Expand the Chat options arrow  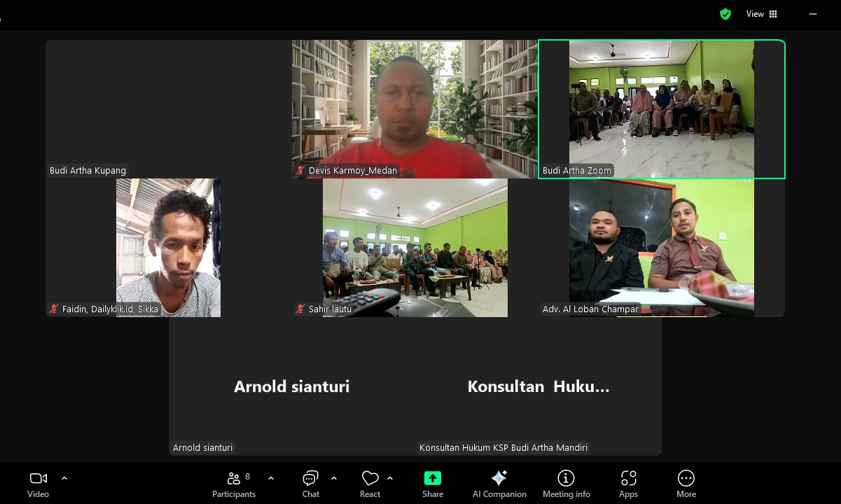(334, 478)
